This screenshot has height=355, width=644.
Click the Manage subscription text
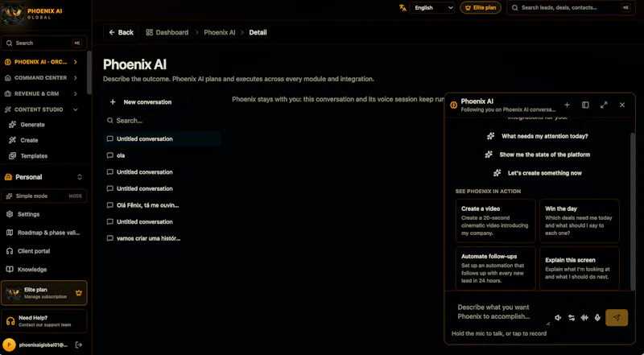click(45, 297)
